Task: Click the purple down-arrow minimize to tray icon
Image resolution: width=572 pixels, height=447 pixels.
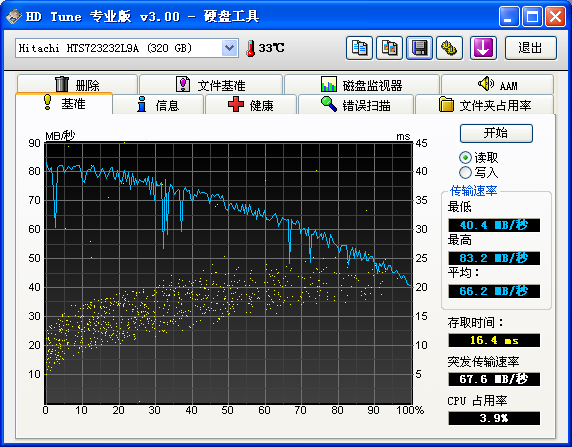Action: (483, 48)
